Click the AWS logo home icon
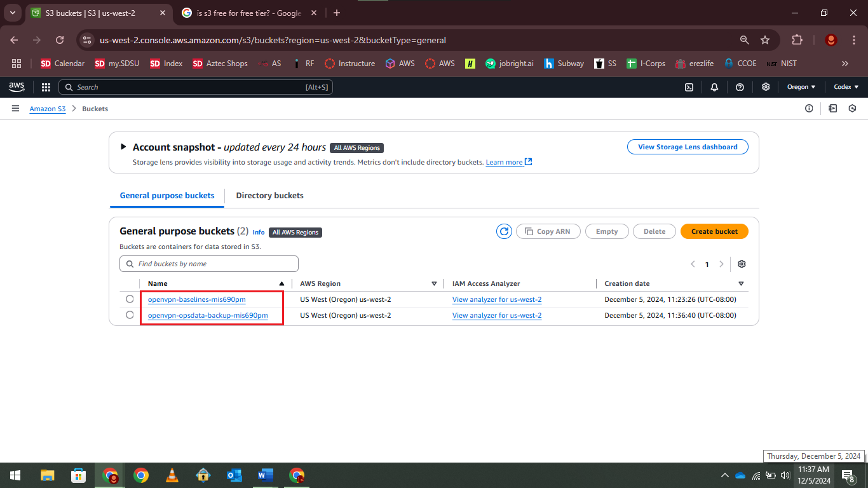 coord(17,87)
